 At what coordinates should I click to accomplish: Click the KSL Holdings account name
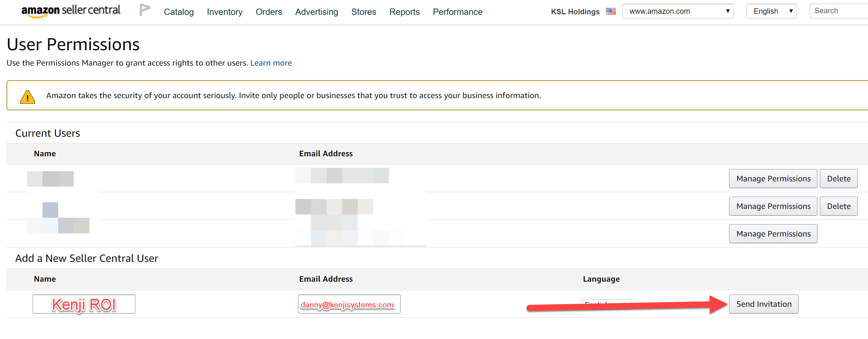pyautogui.click(x=575, y=12)
